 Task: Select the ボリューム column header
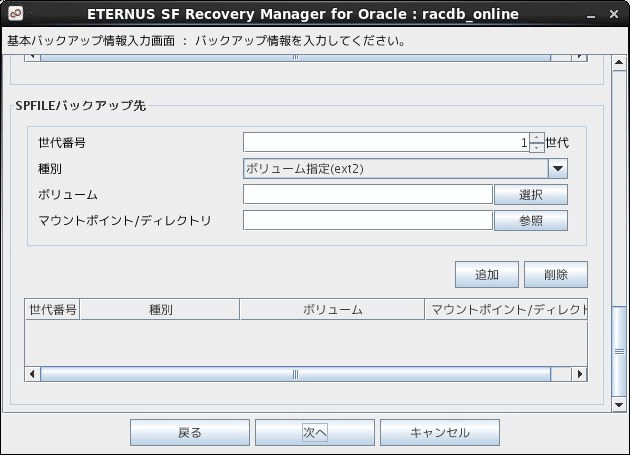pyautogui.click(x=332, y=309)
